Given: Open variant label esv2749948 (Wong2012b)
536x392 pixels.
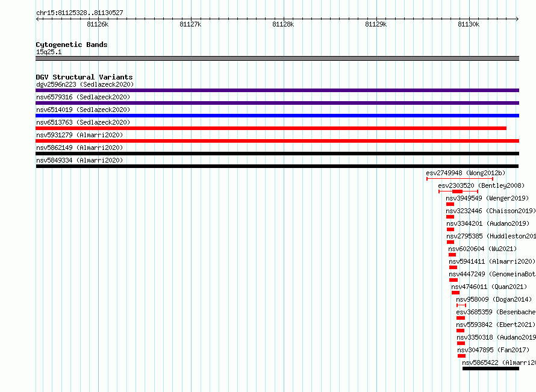Looking at the screenshot, I should (x=466, y=173).
